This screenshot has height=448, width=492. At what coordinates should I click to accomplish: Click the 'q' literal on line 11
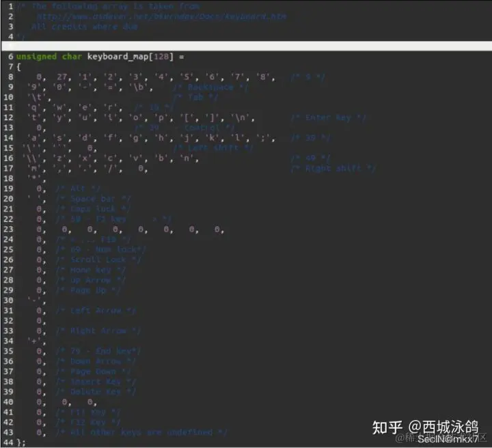(x=34, y=107)
